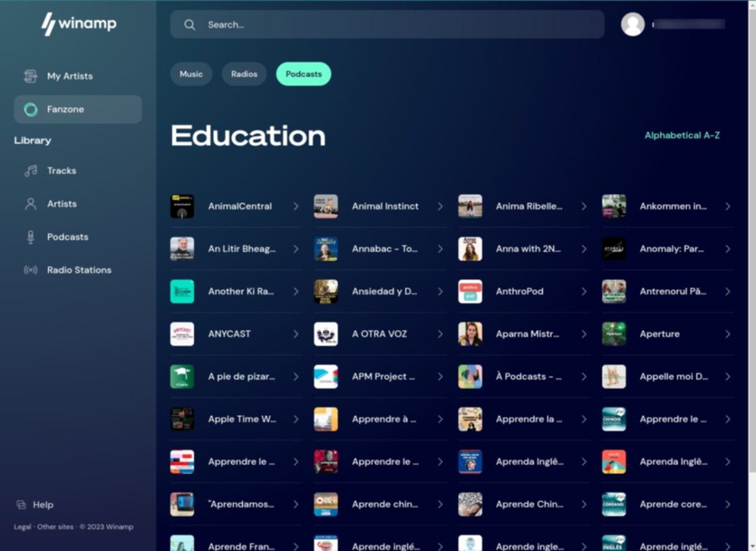Open A OTRA VOZ podcast artwork
The width and height of the screenshot is (756, 551).
tap(326, 334)
